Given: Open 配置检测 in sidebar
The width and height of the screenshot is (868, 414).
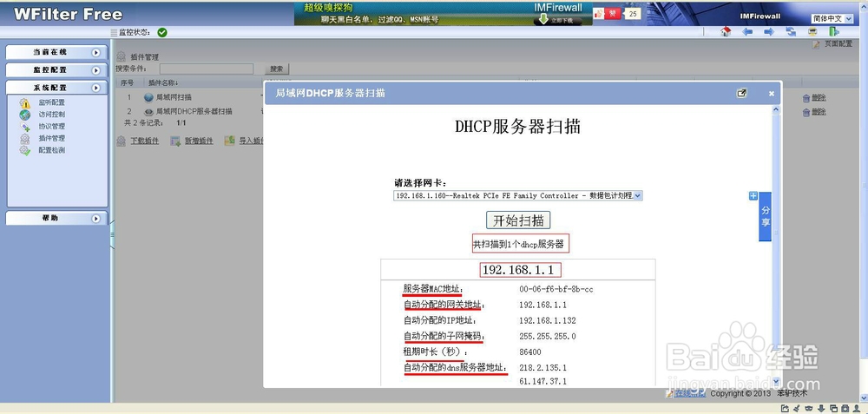Looking at the screenshot, I should [51, 150].
